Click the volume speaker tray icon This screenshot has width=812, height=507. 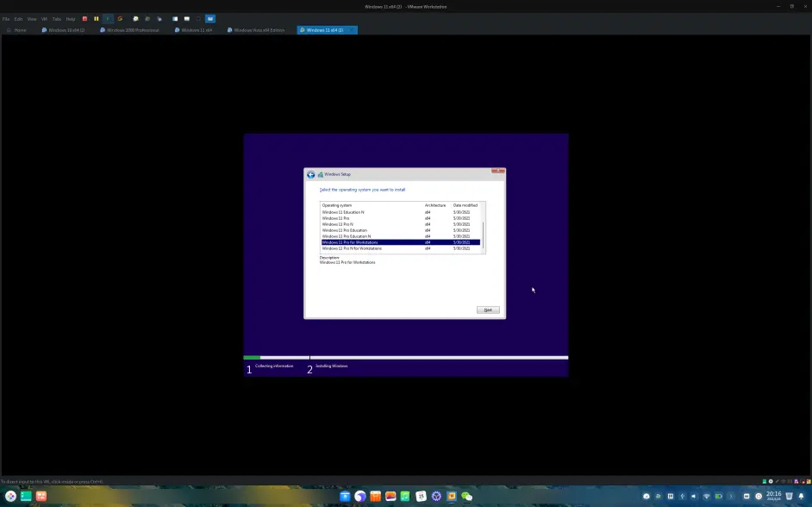(693, 496)
